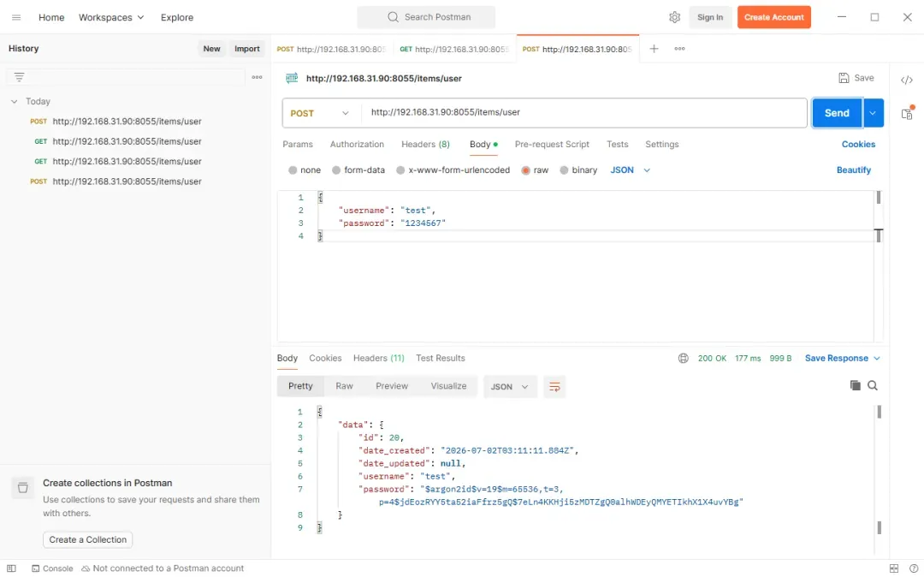Search the response with magnifier icon
This screenshot has width=924, height=577.
pyautogui.click(x=873, y=385)
